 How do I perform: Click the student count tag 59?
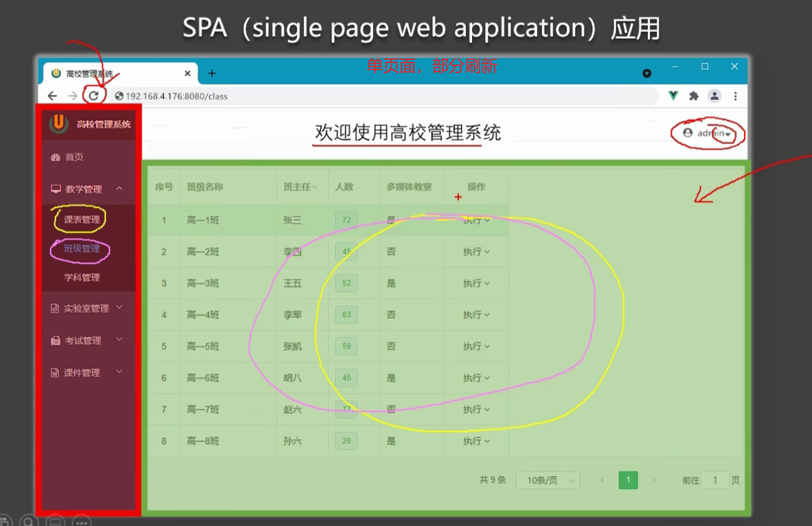tap(346, 346)
